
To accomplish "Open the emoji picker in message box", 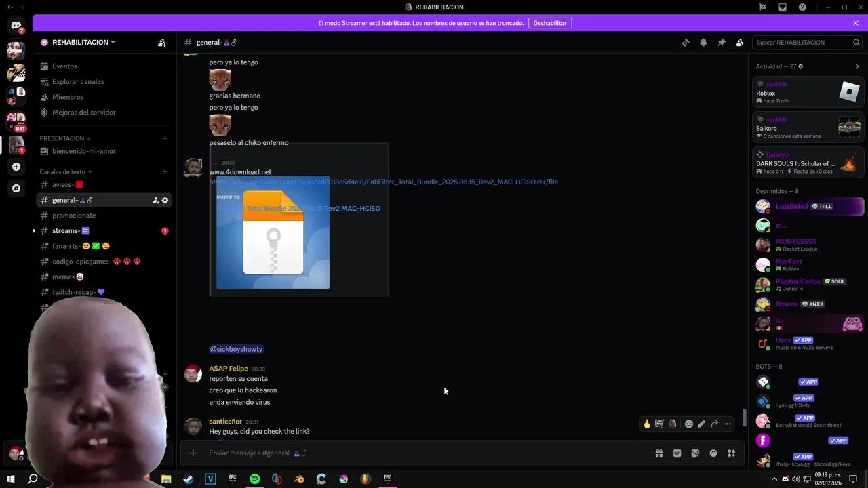I will coord(713,453).
